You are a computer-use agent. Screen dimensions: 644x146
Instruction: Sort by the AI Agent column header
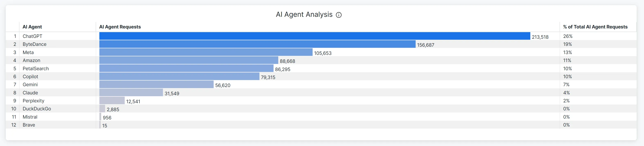[x=32, y=27]
